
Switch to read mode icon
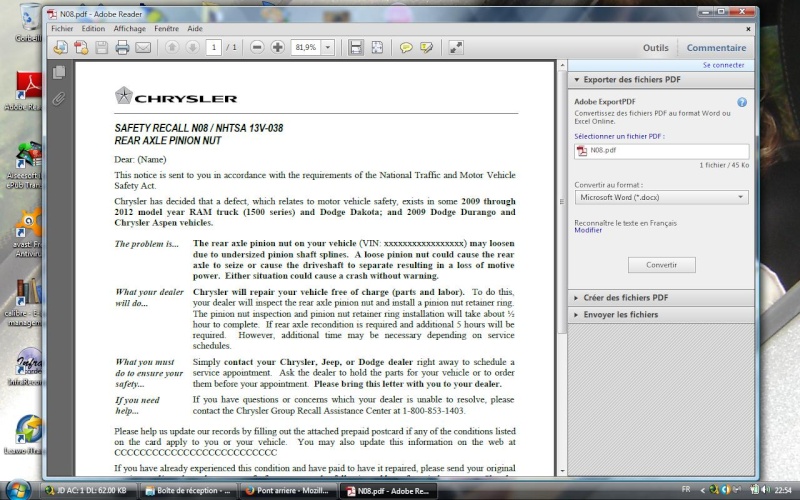point(456,47)
